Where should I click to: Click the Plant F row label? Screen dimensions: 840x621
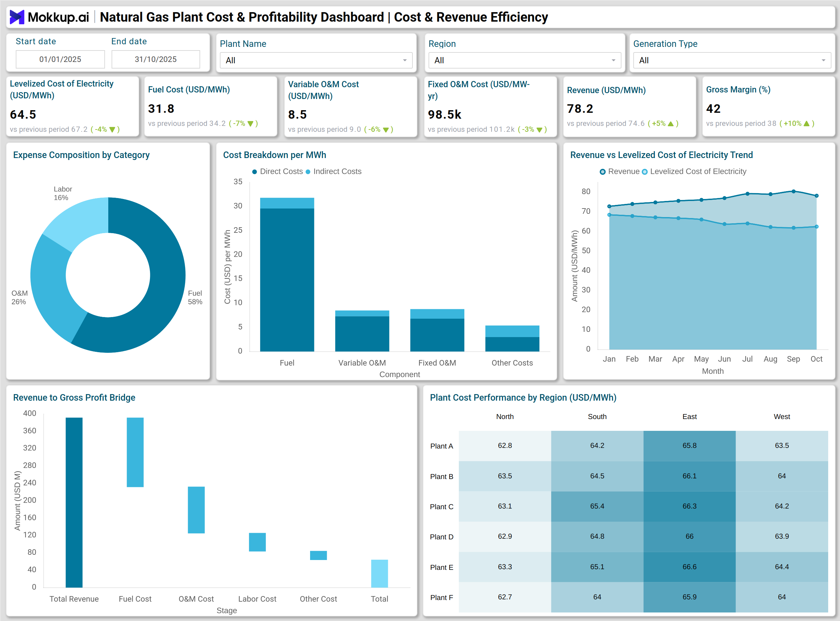442,598
